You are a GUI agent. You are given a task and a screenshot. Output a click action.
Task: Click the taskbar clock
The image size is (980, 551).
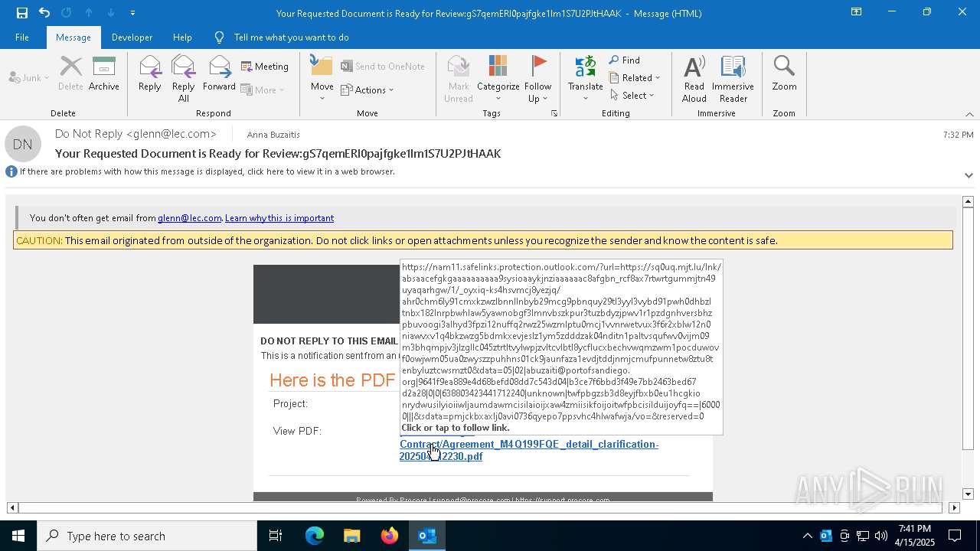(914, 536)
